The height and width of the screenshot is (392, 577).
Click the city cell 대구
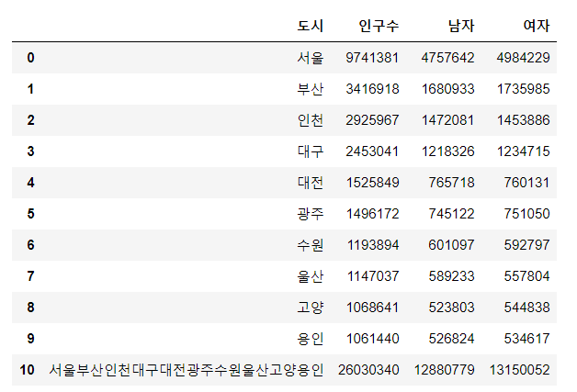click(x=311, y=151)
